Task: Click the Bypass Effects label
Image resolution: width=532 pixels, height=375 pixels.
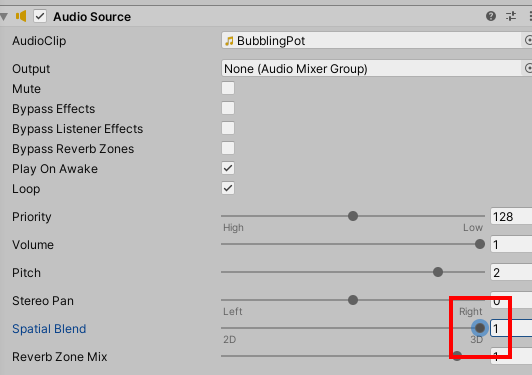Action: [54, 109]
